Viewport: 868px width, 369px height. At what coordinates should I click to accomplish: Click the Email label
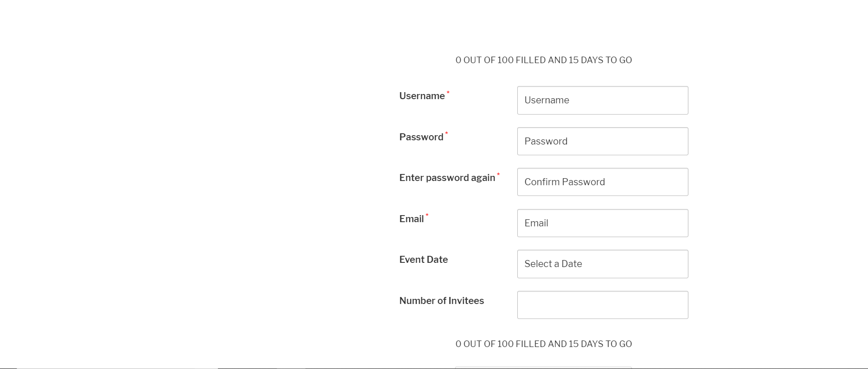[x=411, y=218]
